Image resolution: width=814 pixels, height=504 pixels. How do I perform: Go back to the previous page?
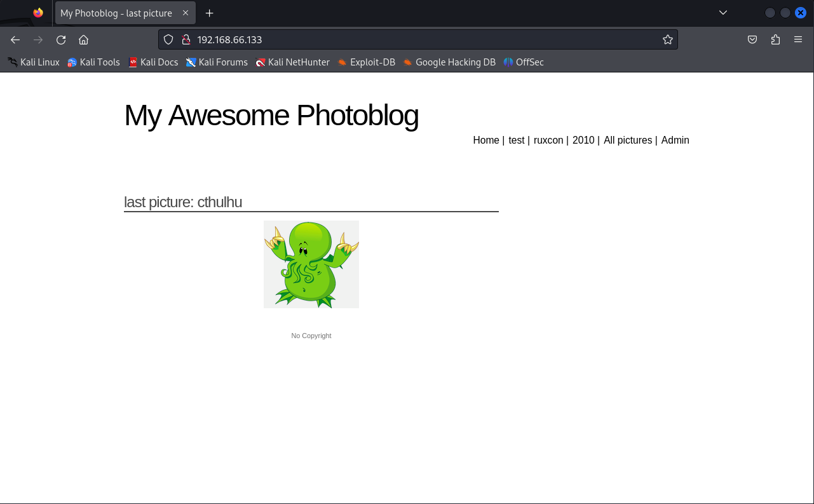click(x=15, y=39)
